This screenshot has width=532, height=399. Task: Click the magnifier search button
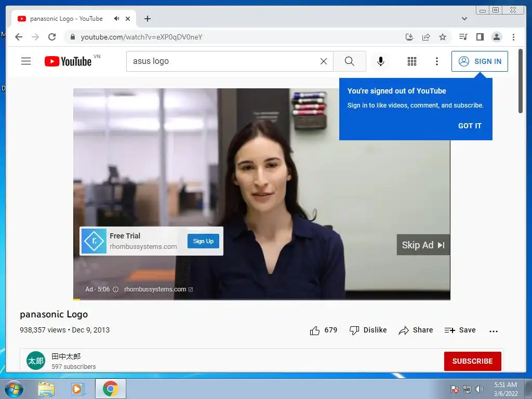(x=350, y=61)
